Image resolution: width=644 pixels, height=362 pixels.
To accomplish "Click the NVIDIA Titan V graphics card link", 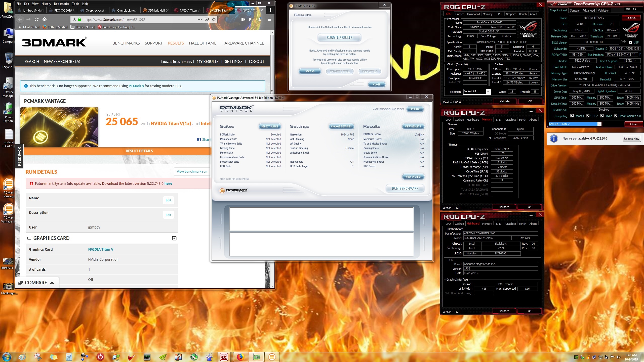I will coord(101,249).
